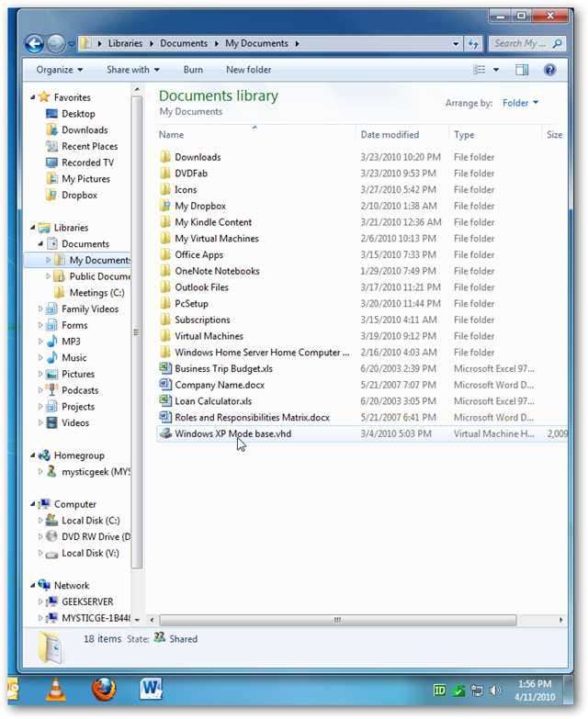Open the Share with menu
The width and height of the screenshot is (588, 719).
pos(133,70)
